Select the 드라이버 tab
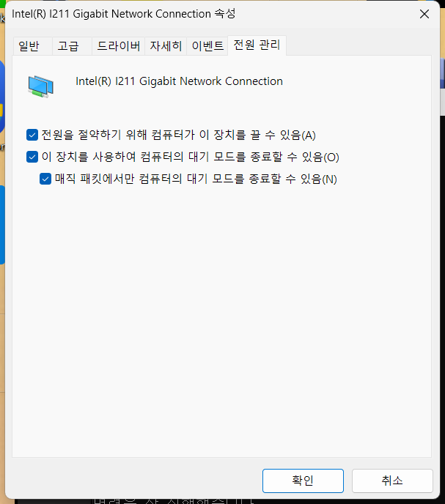This screenshot has width=445, height=504. (x=119, y=46)
